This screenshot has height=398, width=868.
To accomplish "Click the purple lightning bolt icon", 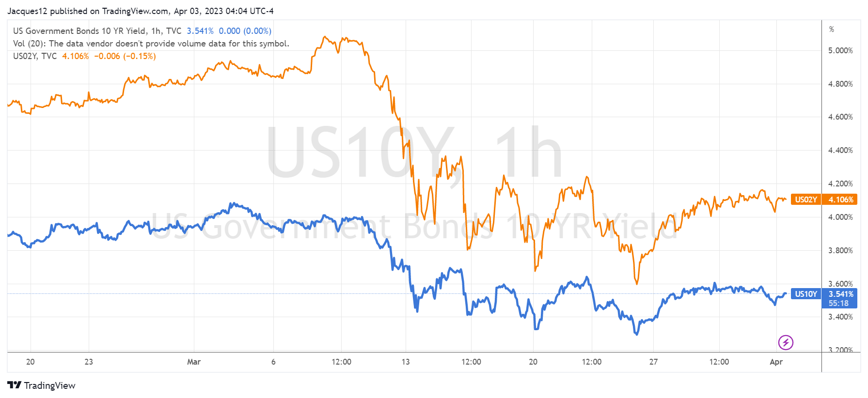I will tap(786, 342).
